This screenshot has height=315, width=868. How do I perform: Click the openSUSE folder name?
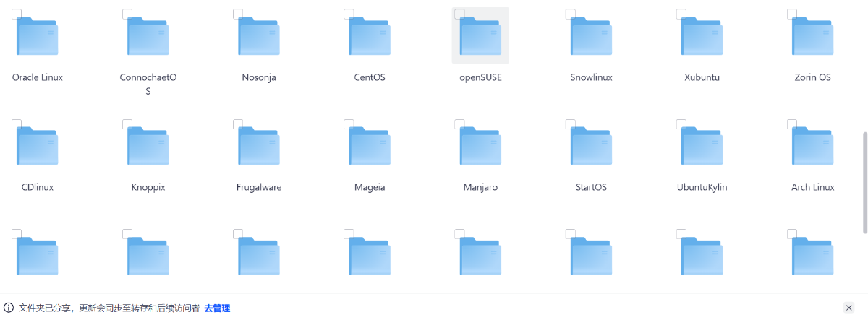coord(480,77)
